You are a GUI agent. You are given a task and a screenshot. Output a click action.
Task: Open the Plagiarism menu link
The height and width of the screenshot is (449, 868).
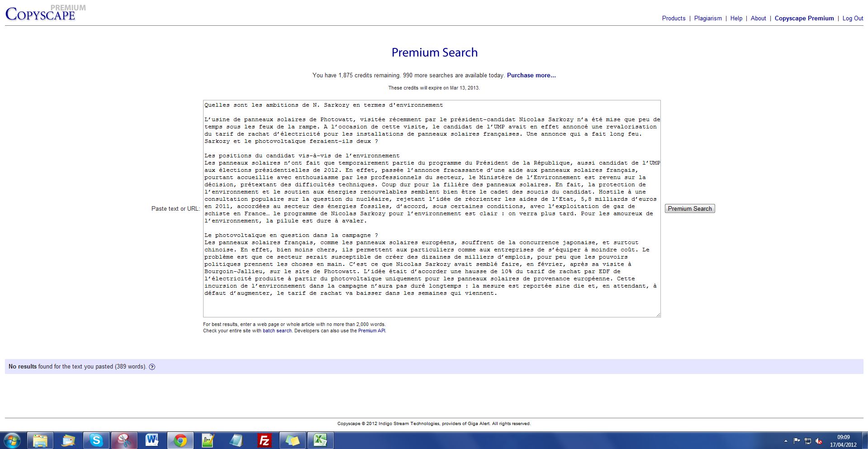tap(708, 19)
